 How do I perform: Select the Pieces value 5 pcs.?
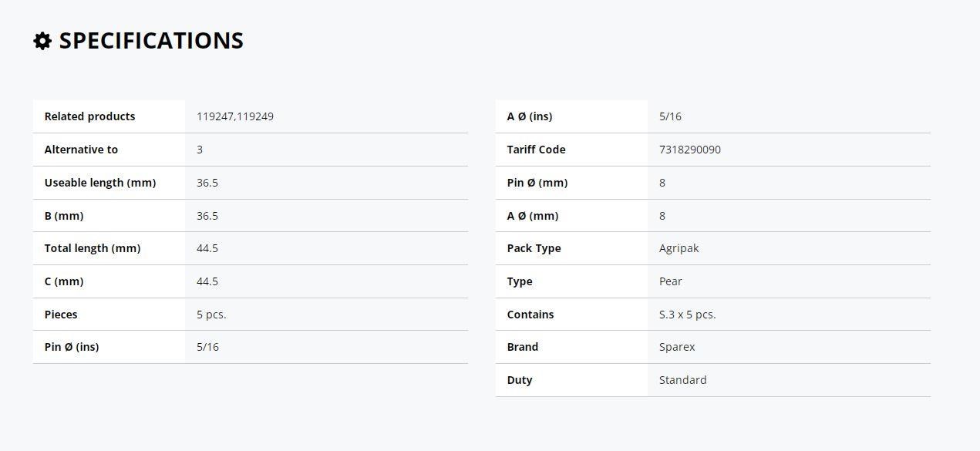pyautogui.click(x=211, y=315)
